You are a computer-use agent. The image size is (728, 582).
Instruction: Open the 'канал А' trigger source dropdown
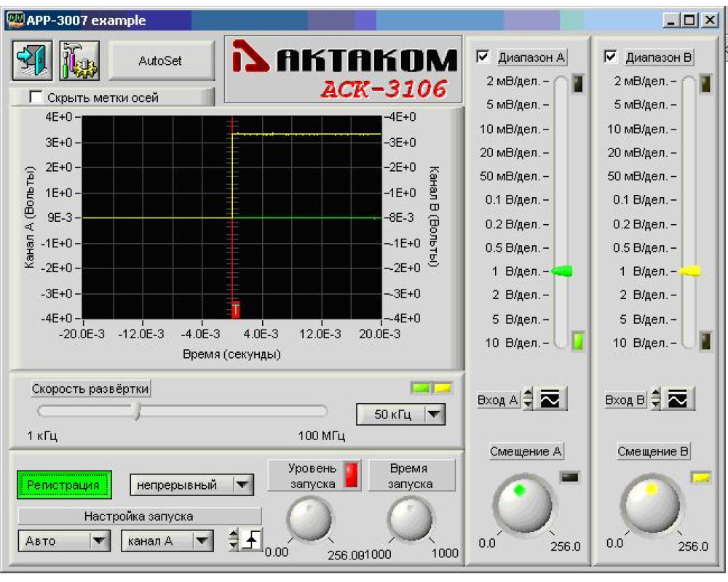167,541
